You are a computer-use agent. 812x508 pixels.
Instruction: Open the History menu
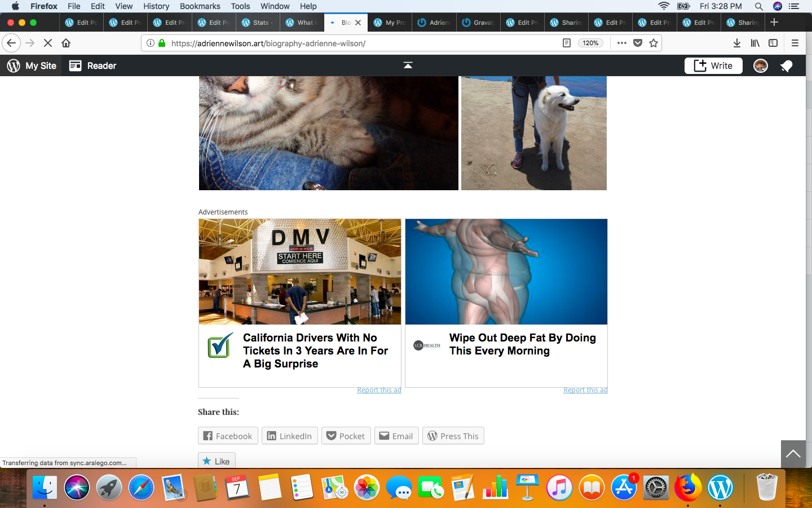click(156, 6)
